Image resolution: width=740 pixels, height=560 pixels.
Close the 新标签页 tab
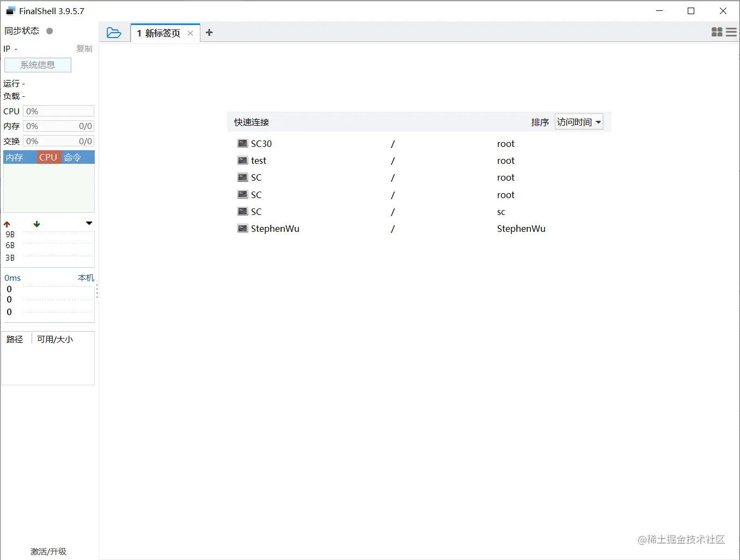click(x=190, y=33)
